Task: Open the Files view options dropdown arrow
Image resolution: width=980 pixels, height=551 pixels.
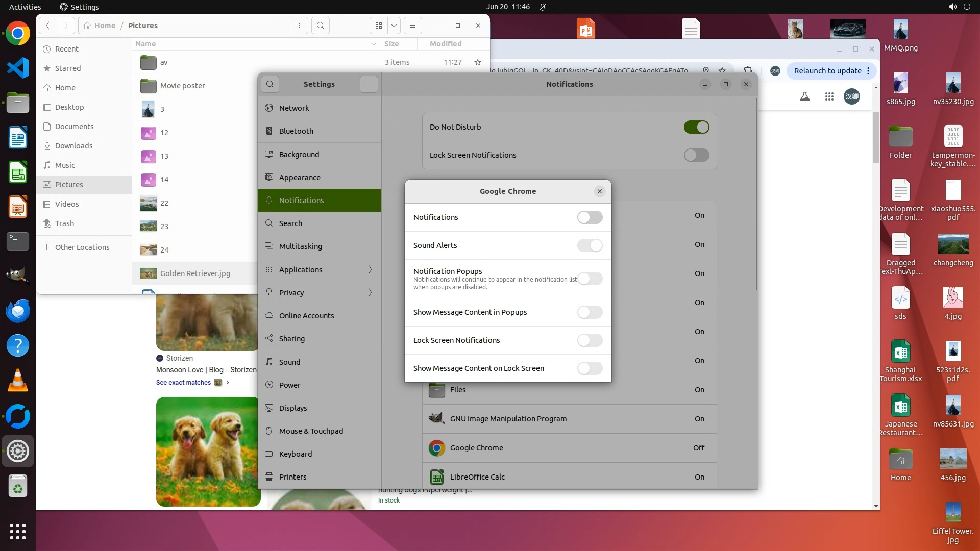Action: click(394, 26)
